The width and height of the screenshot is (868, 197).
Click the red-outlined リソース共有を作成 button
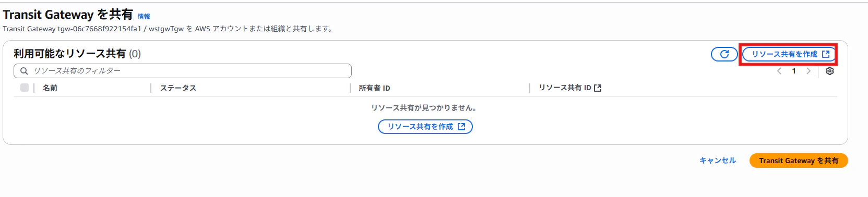(788, 54)
